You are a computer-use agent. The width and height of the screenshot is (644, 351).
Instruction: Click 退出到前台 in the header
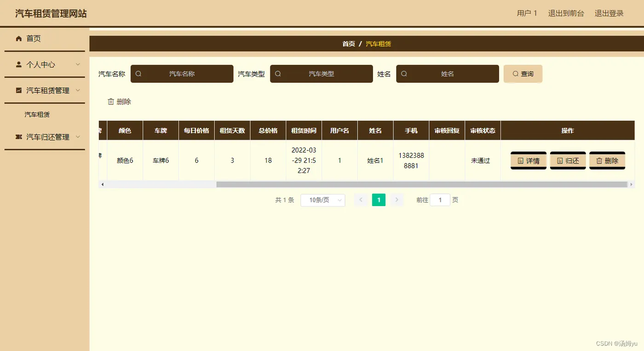coord(566,13)
